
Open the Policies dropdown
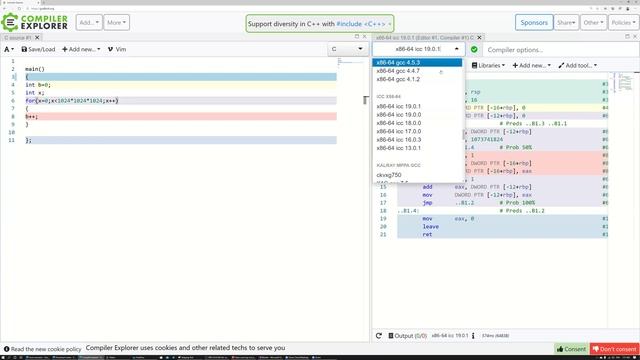pyautogui.click(x=624, y=22)
